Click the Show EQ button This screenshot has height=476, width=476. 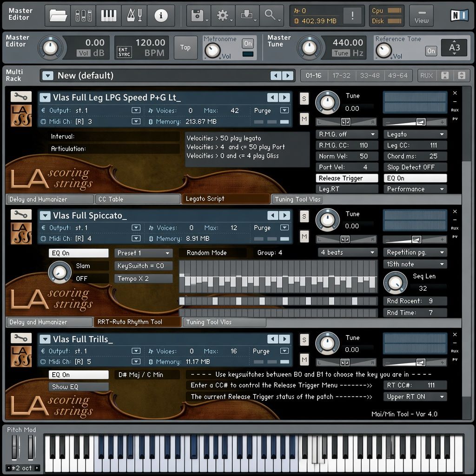[79, 387]
